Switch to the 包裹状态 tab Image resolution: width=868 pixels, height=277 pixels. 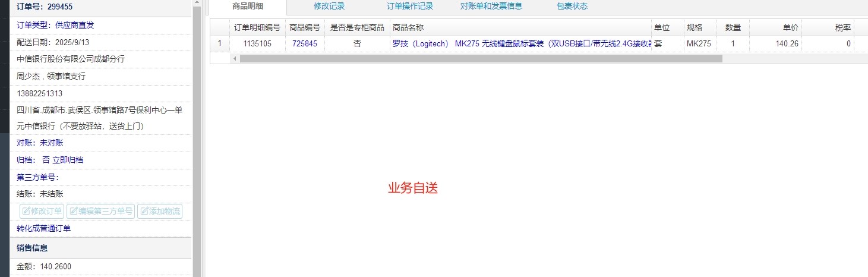pos(572,7)
